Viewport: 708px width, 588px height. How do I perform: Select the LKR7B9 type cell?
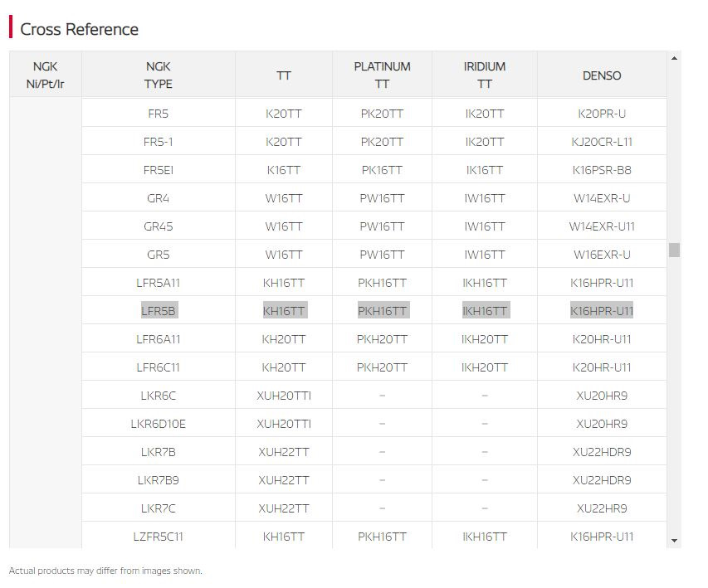[159, 480]
